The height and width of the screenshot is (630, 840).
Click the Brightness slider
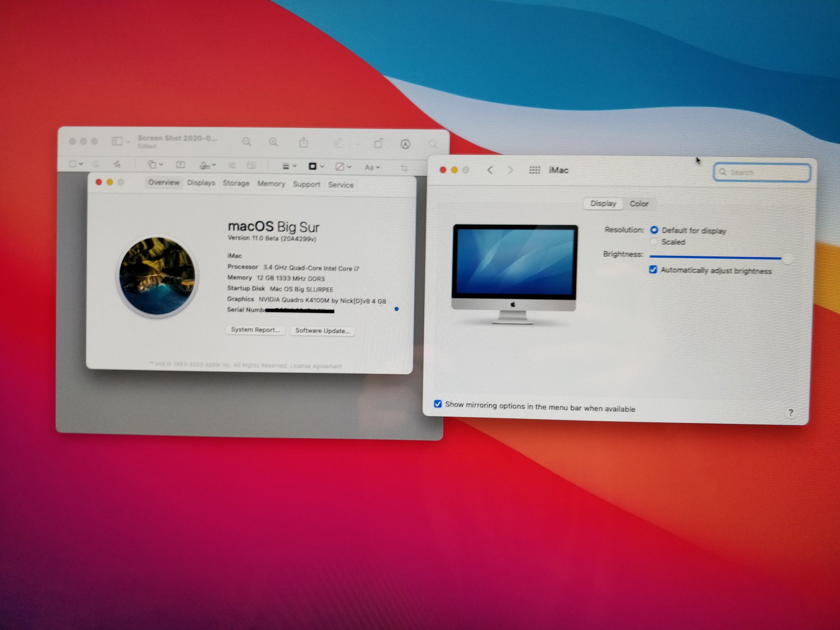[715, 257]
